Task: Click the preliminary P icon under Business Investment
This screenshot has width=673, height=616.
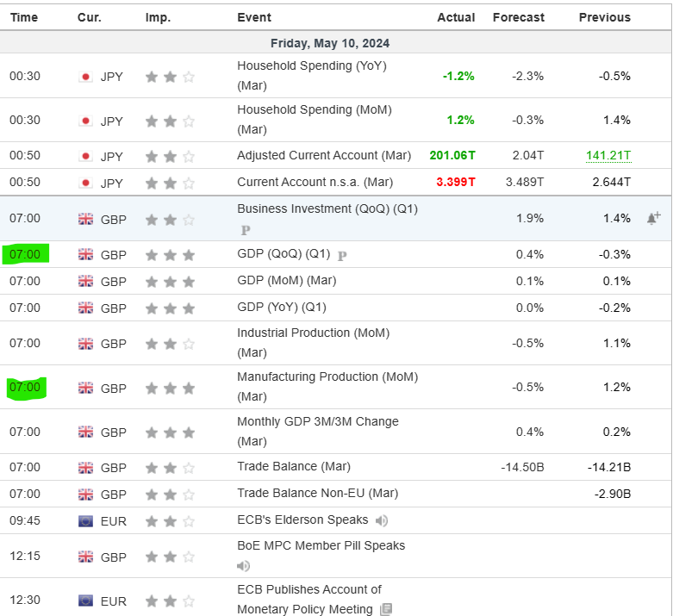Action: click(x=246, y=230)
